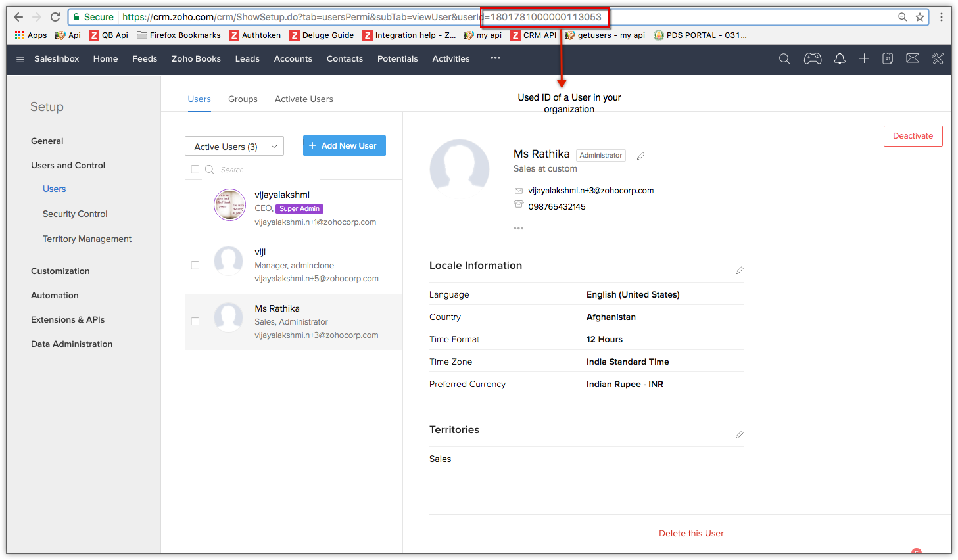The image size is (958, 560).
Task: Click the email vijayalakshmi.n+3@zohocorp.com in profile details
Action: click(591, 191)
